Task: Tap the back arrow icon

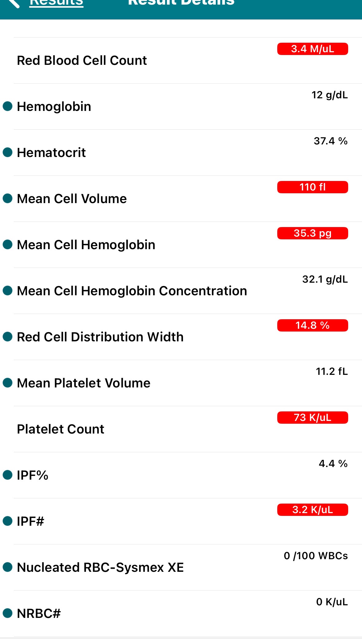Action: 14,3
